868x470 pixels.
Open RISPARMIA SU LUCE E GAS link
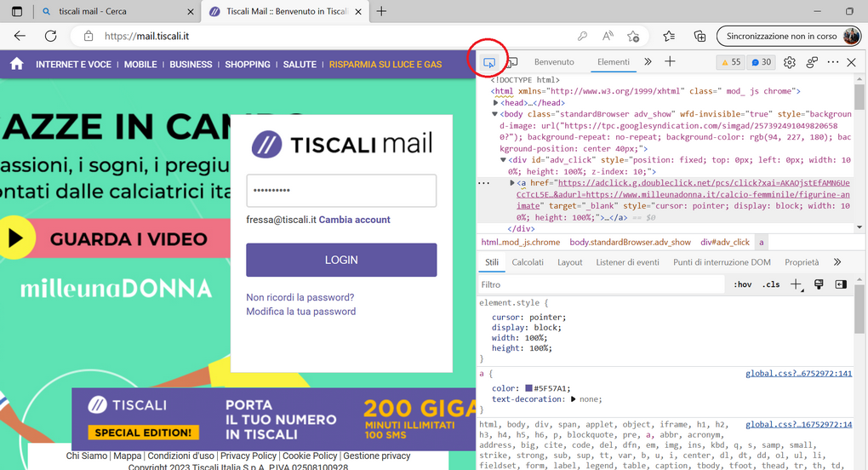[385, 64]
